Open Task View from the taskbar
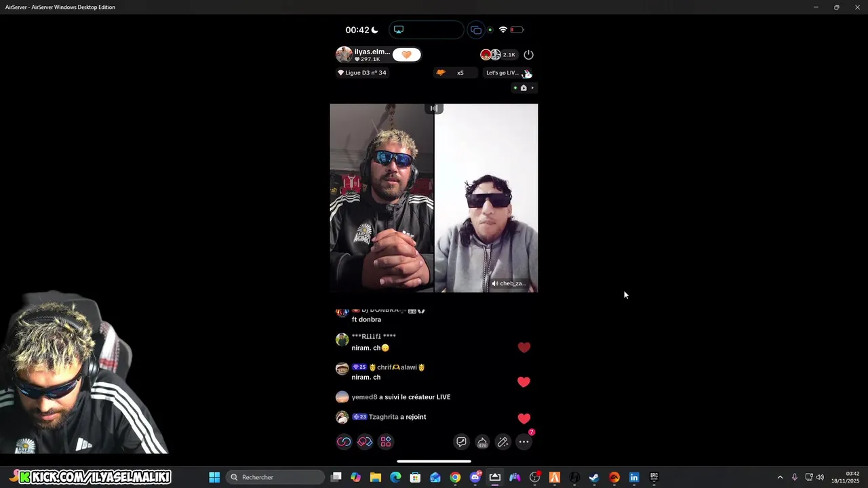The image size is (868, 488). tap(336, 477)
